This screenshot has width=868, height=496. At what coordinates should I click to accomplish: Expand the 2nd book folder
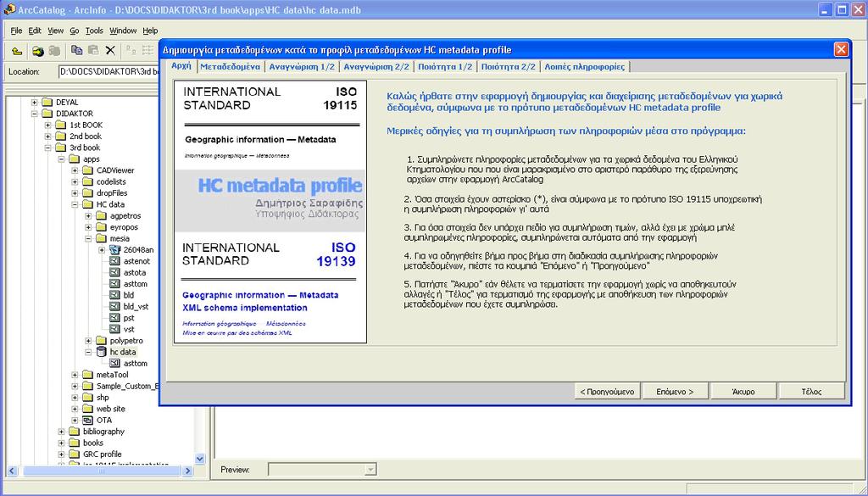point(47,137)
